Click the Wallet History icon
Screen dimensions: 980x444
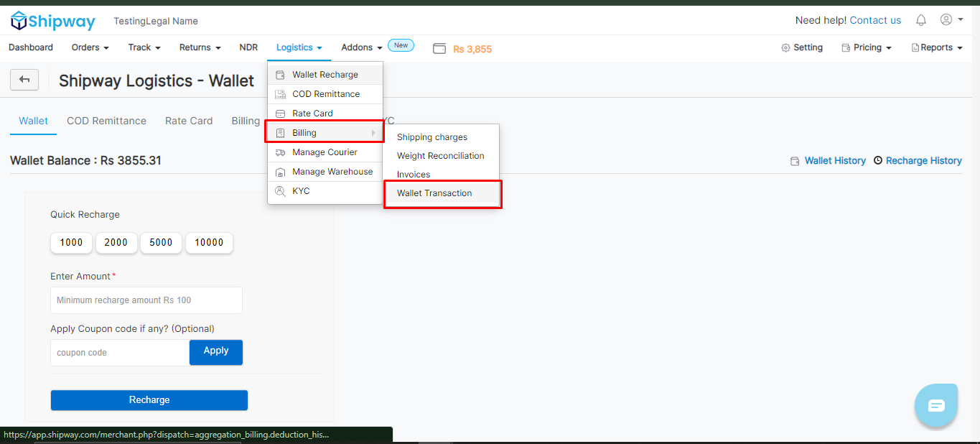pyautogui.click(x=795, y=161)
